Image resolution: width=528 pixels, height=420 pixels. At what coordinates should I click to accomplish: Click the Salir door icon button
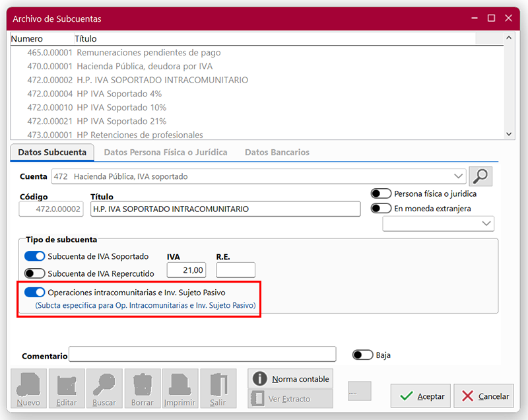click(217, 388)
